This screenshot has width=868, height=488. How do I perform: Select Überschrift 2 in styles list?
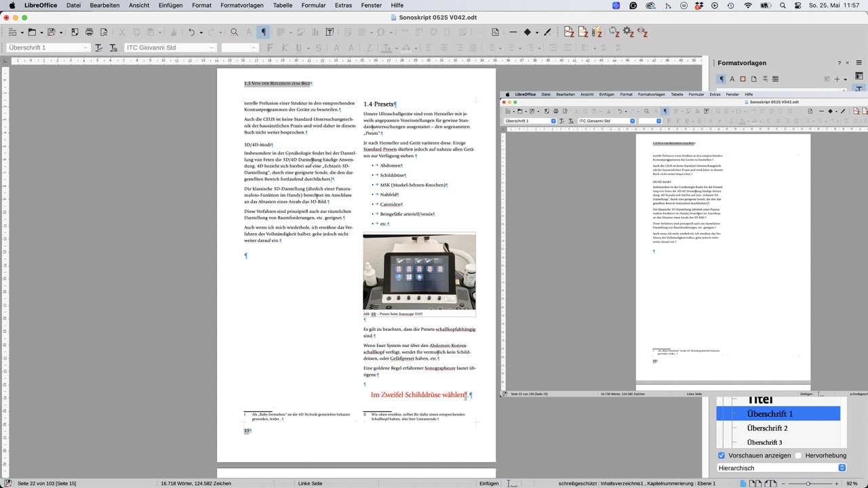point(767,428)
